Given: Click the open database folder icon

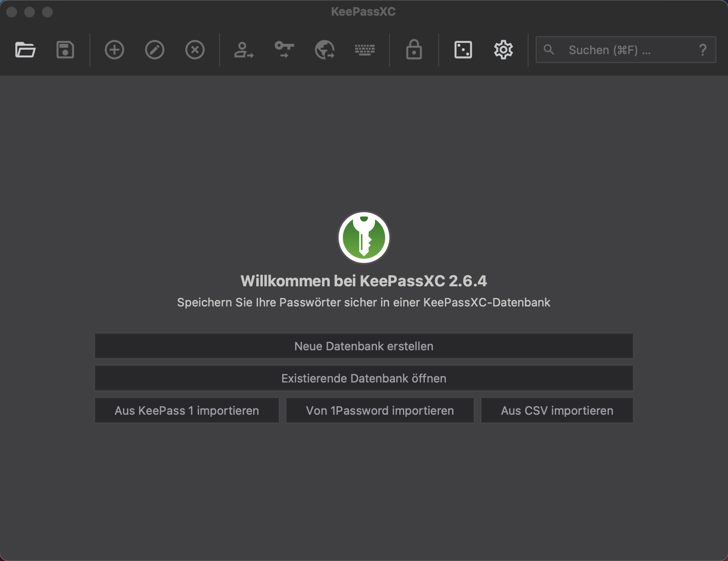Looking at the screenshot, I should click(25, 50).
